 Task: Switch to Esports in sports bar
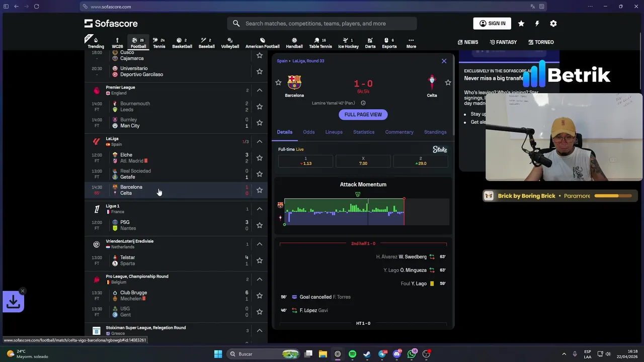[x=389, y=43]
